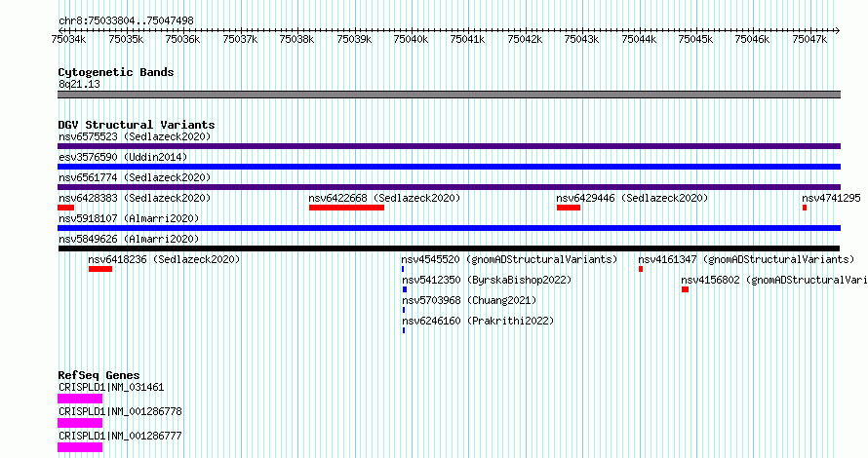Click the nsv4741295 small red feature
The image size is (868, 458).
805,208
